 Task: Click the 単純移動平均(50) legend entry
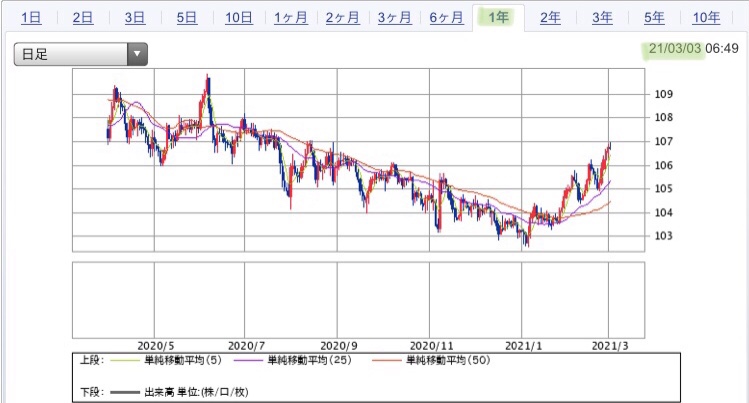(x=448, y=360)
